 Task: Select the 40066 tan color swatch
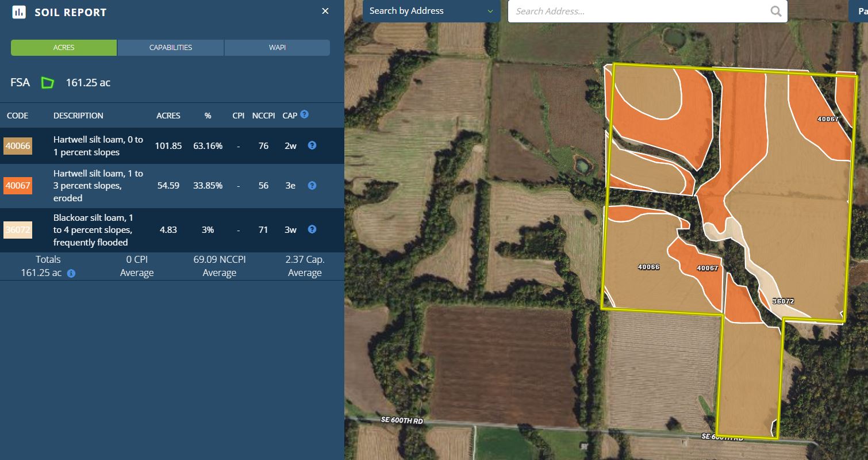[18, 146]
